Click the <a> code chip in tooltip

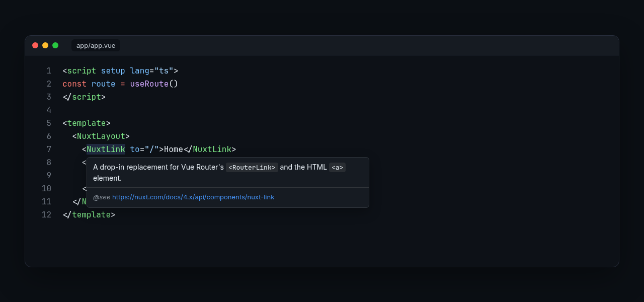(x=337, y=167)
